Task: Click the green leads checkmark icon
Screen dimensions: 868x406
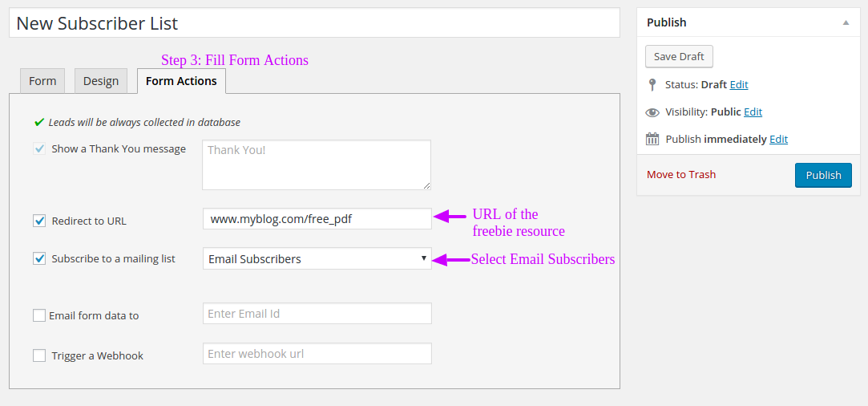Action: click(38, 123)
